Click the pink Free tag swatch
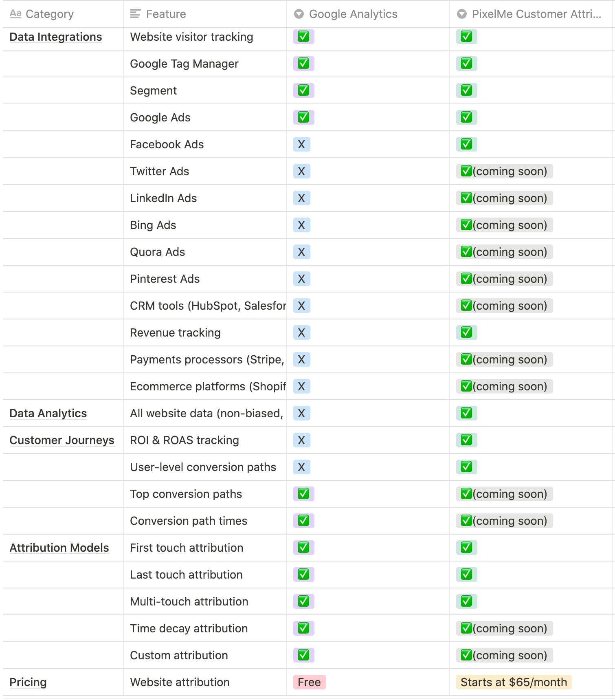Viewport: 615px width, 700px height. [309, 682]
